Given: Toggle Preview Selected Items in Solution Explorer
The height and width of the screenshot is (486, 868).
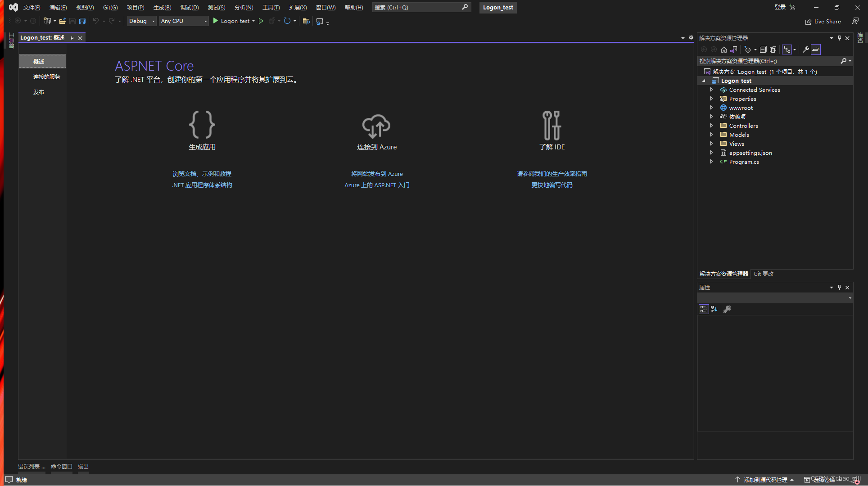Looking at the screenshot, I should click(816, 49).
